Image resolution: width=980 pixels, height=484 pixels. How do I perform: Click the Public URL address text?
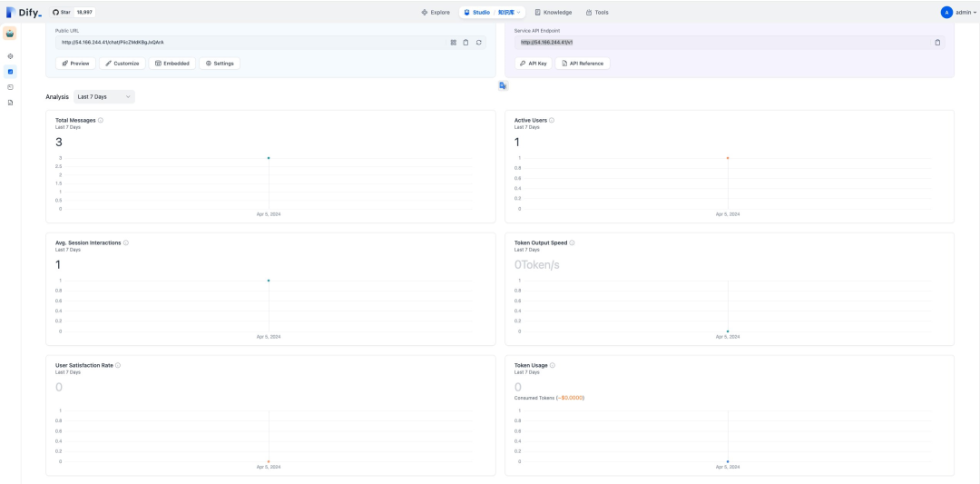tap(113, 43)
